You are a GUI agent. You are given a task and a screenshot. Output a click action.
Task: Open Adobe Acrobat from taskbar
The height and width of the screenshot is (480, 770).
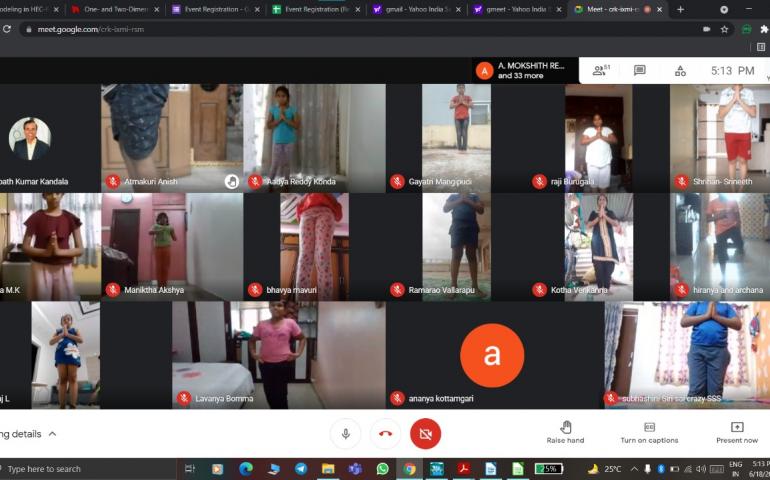click(x=464, y=469)
